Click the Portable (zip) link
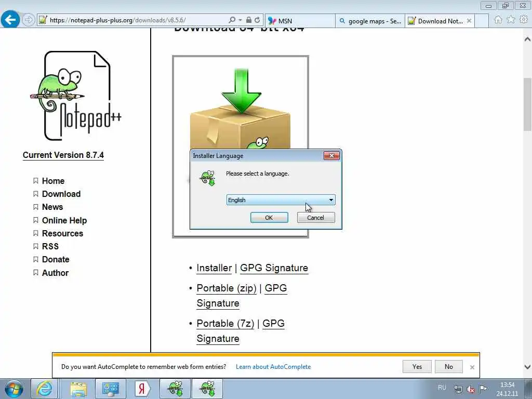532x399 pixels. point(227,288)
